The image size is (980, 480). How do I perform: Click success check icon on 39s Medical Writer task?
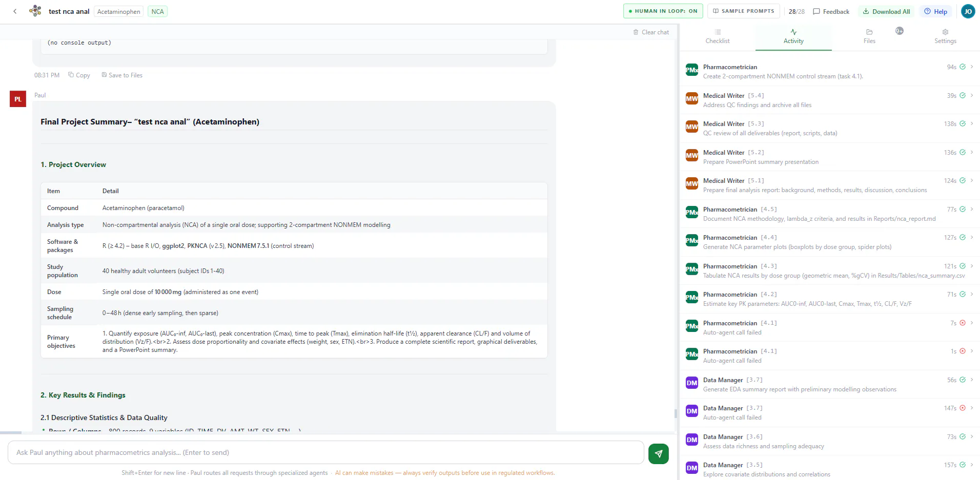coord(962,95)
